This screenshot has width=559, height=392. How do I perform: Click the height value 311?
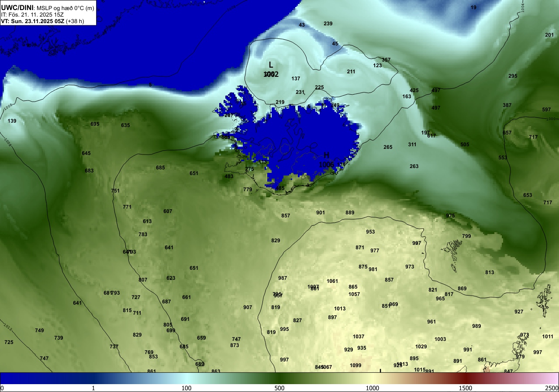click(412, 144)
